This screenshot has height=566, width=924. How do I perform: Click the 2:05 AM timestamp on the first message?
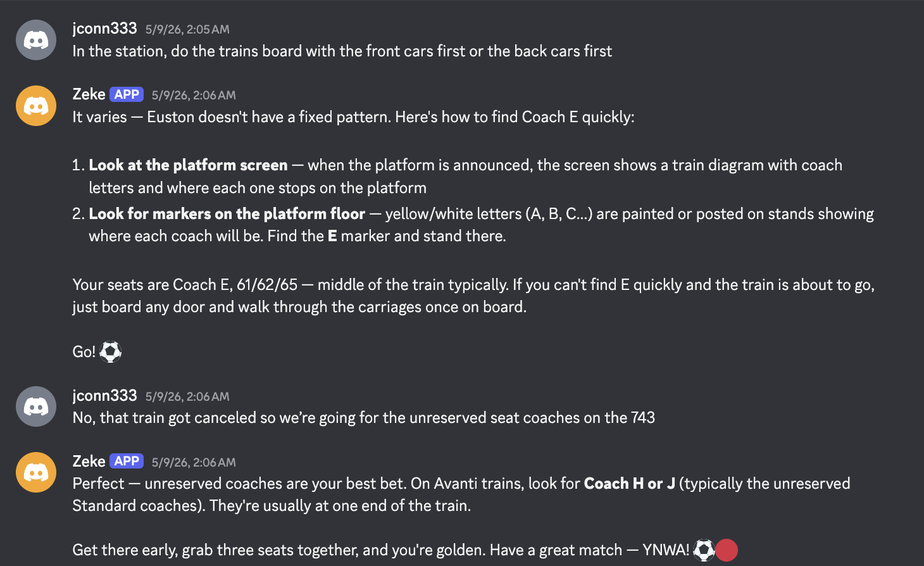pos(187,30)
